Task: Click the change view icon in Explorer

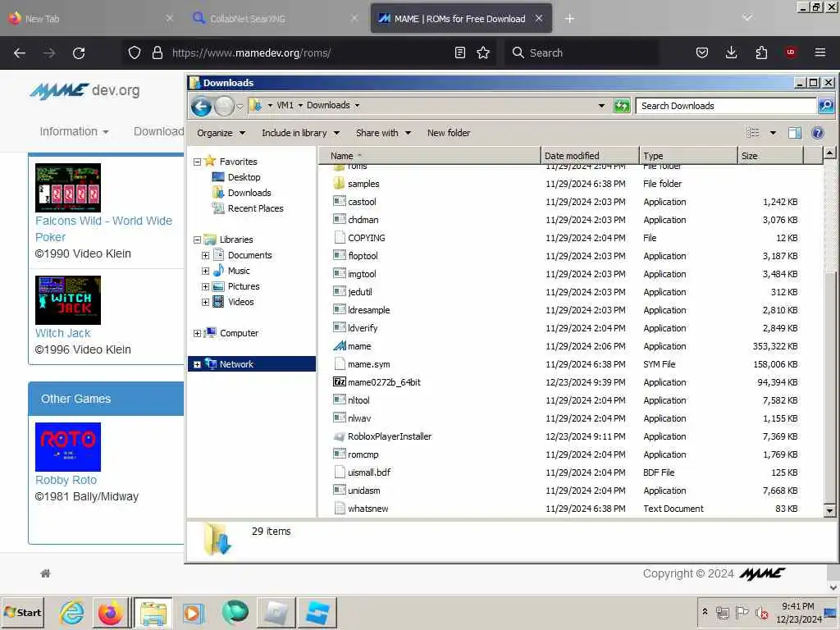Action: tap(753, 133)
